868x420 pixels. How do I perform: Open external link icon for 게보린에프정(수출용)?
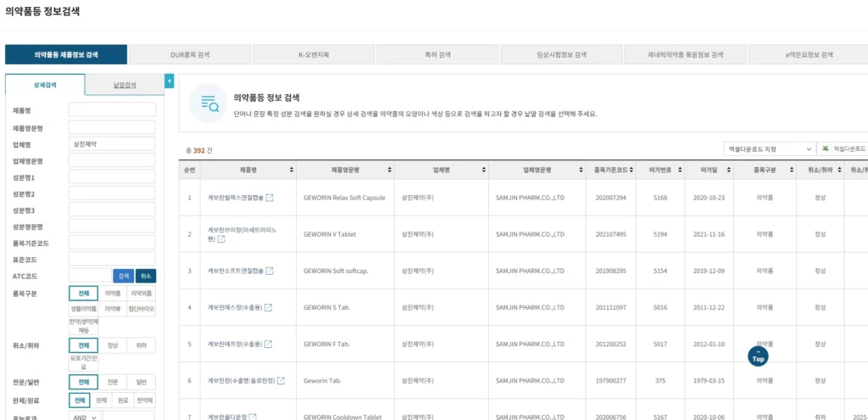tap(268, 344)
